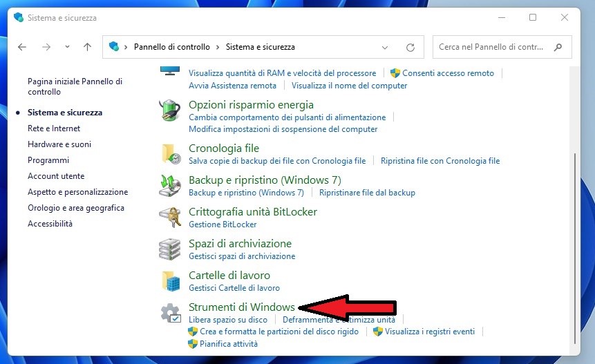The width and height of the screenshot is (595, 364).
Task: Open Cartelle di lavoro heading
Action: coord(229,276)
